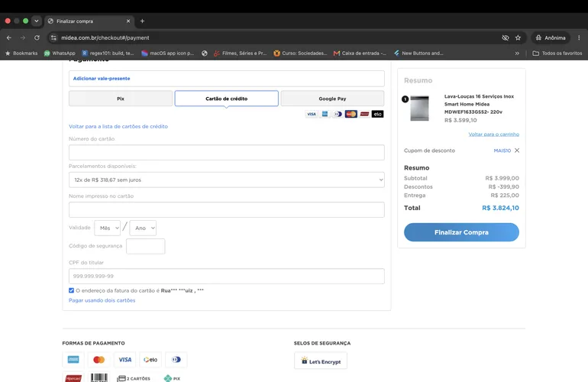Click the dishwasher product thumbnail

[x=419, y=108]
